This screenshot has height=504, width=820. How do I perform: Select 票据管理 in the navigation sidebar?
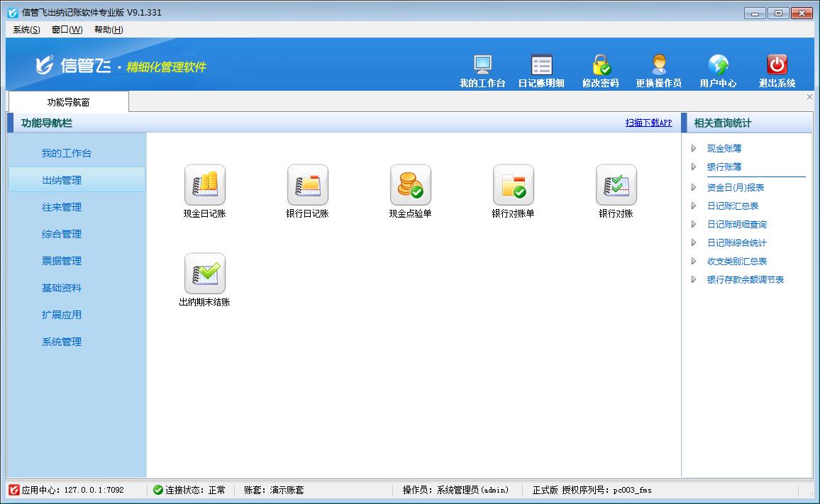[62, 261]
